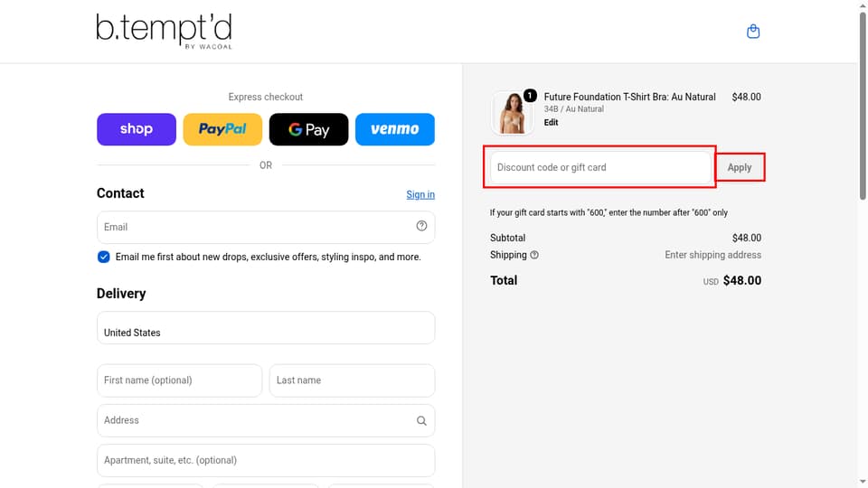868x488 pixels.
Task: Pay with Shop Pay button
Action: (137, 129)
